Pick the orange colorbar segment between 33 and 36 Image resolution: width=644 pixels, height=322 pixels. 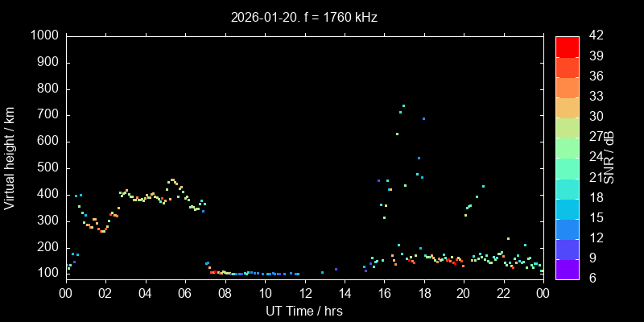click(x=568, y=87)
